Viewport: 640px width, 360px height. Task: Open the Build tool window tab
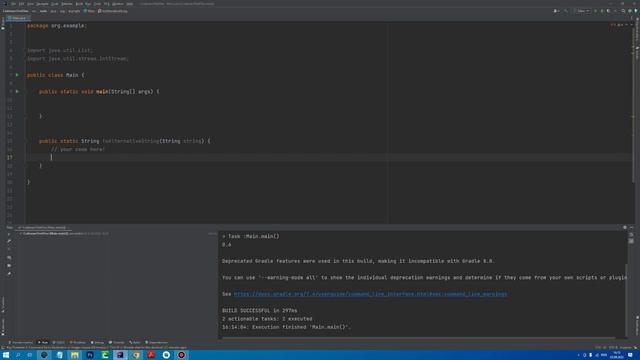pos(135,342)
